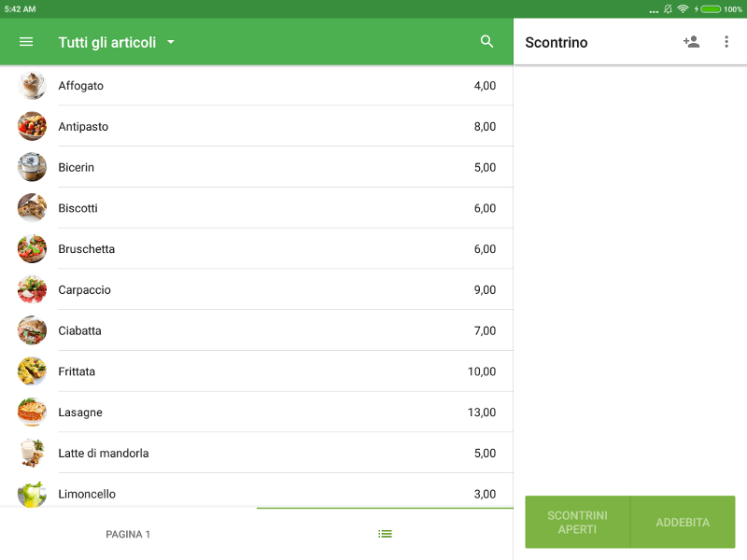
Task: Tap the search magnifier icon
Action: 486,42
